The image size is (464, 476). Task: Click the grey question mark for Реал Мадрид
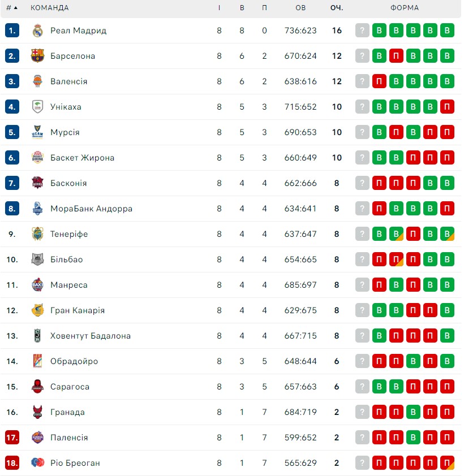click(x=362, y=31)
